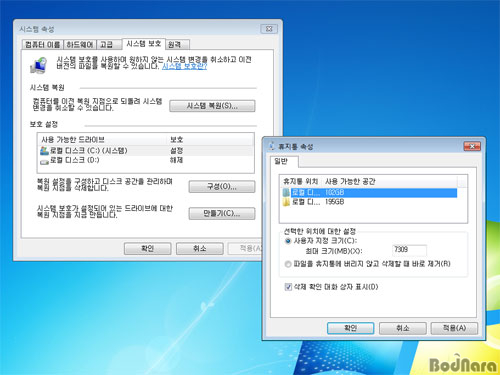The width and height of the screenshot is (500, 375).
Task: Click the 구성(O)... button
Action: (222, 187)
